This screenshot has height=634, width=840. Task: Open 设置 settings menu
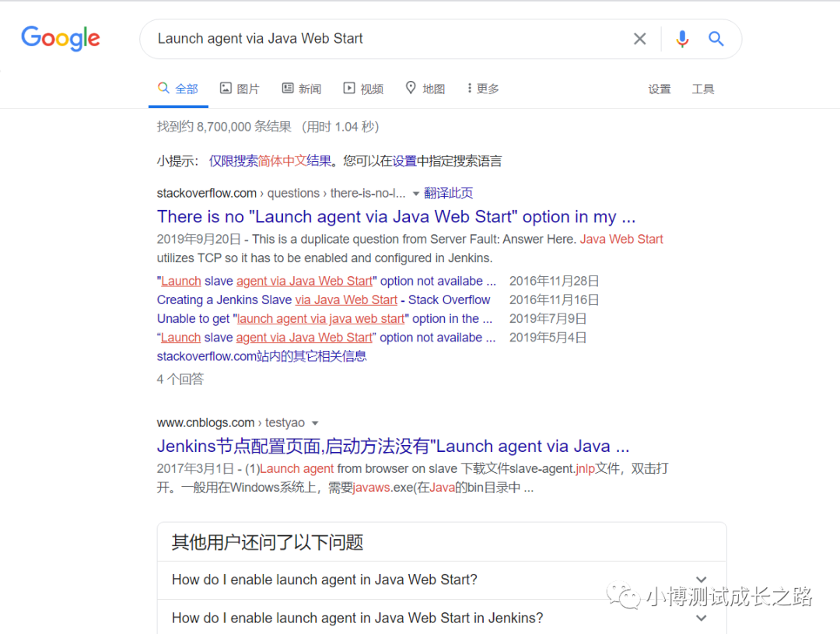[x=660, y=89]
